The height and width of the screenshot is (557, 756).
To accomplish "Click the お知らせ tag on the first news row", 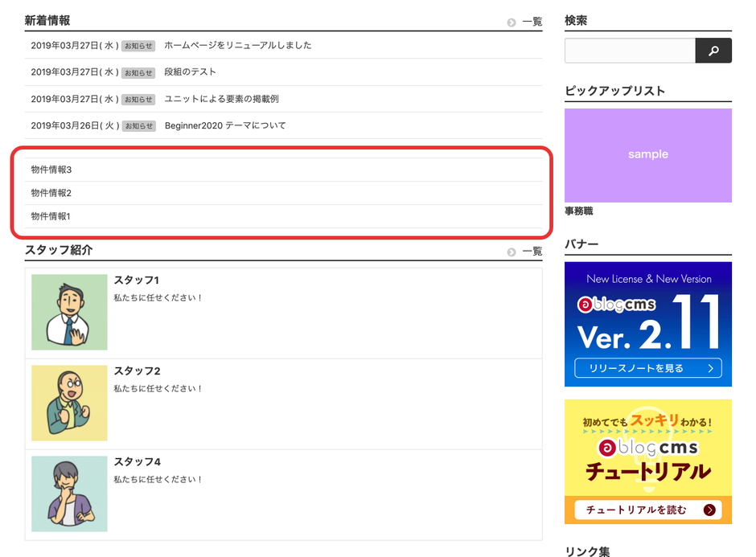I will click(x=138, y=46).
